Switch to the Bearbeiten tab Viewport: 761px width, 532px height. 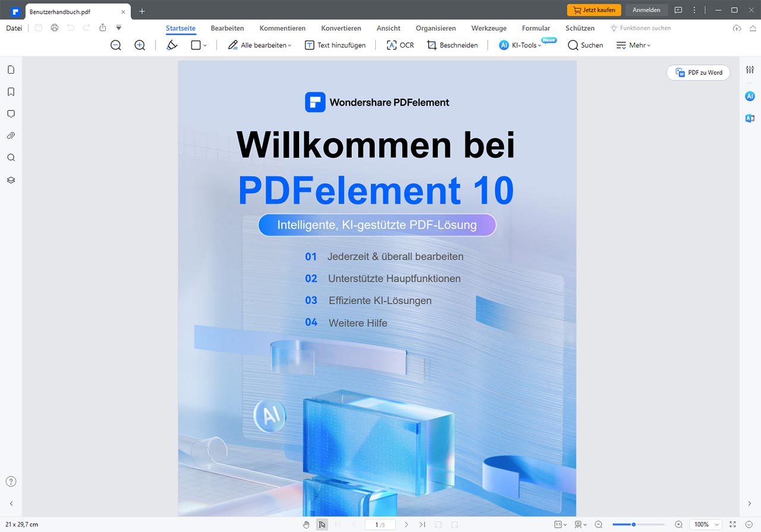[227, 28]
